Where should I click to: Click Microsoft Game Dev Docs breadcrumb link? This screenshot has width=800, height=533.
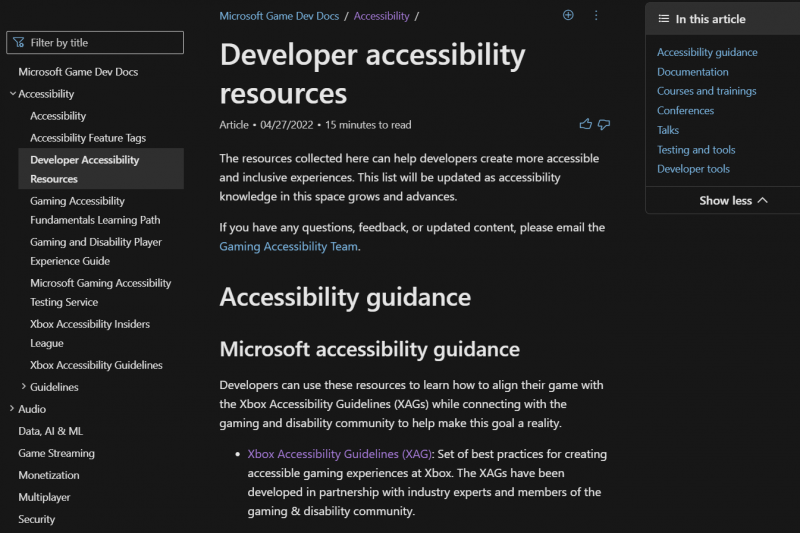coord(279,16)
